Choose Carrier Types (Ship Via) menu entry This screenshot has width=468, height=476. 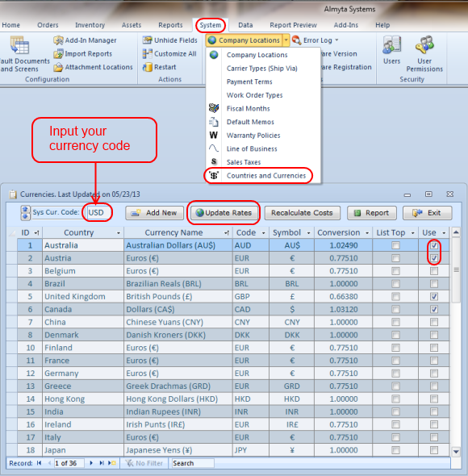tap(262, 69)
